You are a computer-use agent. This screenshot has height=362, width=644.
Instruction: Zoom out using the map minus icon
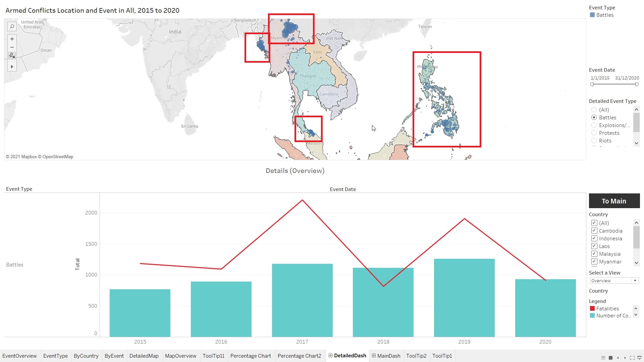12,47
